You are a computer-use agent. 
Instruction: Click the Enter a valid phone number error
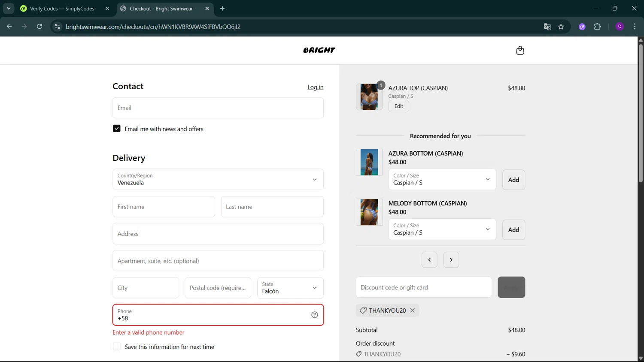click(x=149, y=332)
